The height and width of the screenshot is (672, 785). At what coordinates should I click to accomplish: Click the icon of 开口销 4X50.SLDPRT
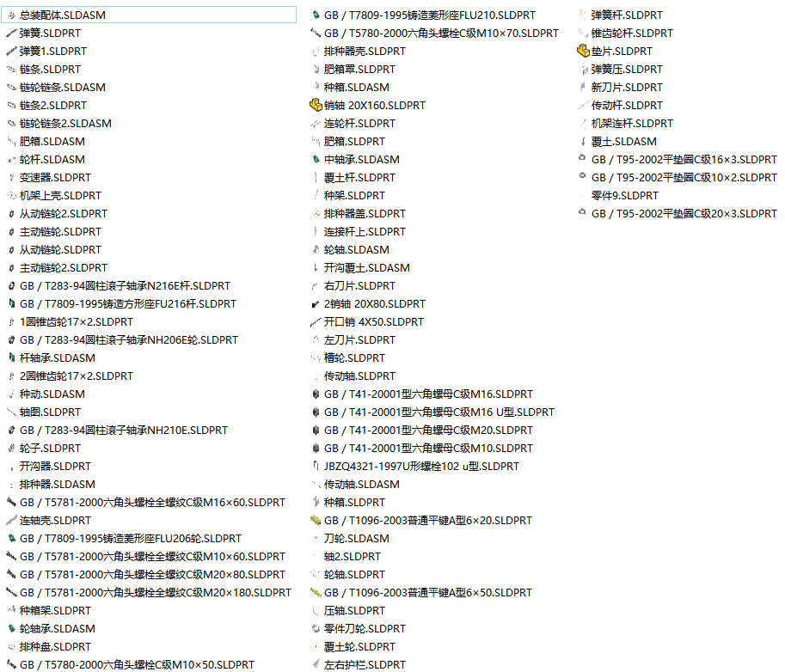click(316, 321)
